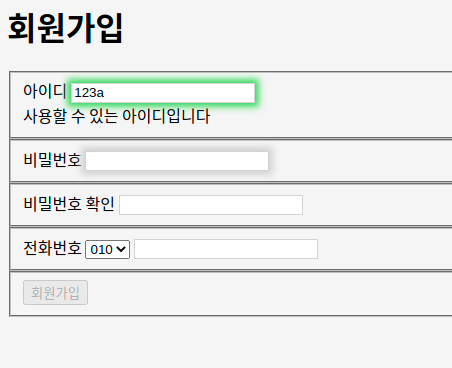Click the greyed-out 회원가입 submit button
This screenshot has height=368, width=452.
[55, 293]
